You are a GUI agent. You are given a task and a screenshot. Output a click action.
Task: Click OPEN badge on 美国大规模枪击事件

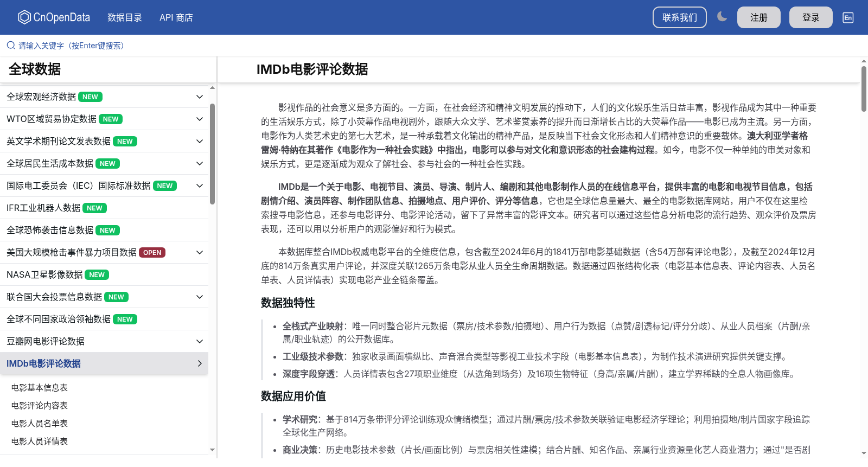pos(152,253)
